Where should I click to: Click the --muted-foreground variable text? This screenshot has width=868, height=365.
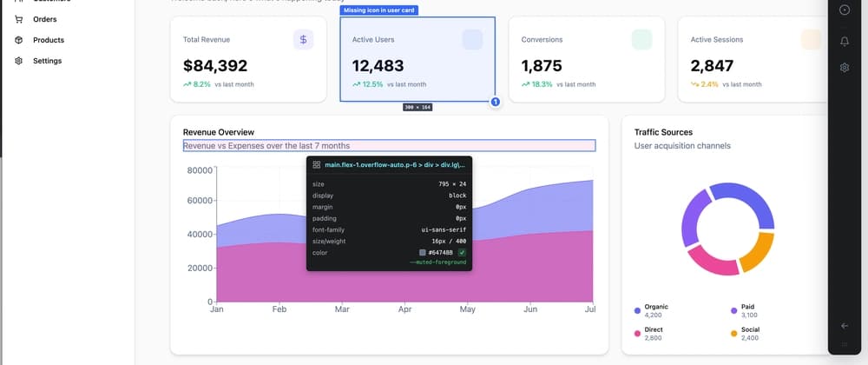[x=437, y=262]
